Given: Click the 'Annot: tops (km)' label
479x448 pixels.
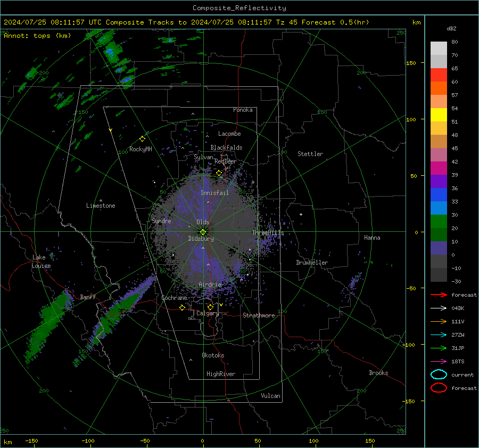Looking at the screenshot, I should [x=37, y=36].
